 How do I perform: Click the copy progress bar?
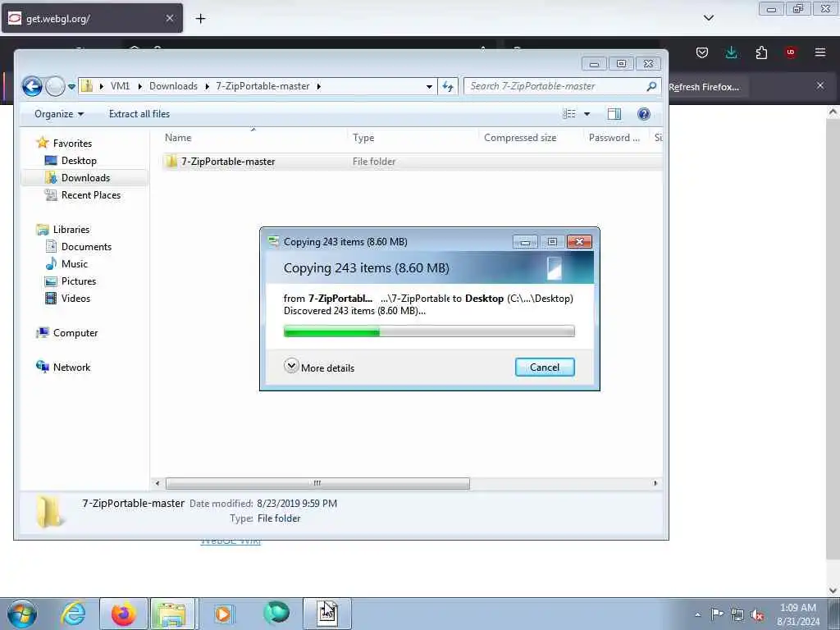coord(429,331)
